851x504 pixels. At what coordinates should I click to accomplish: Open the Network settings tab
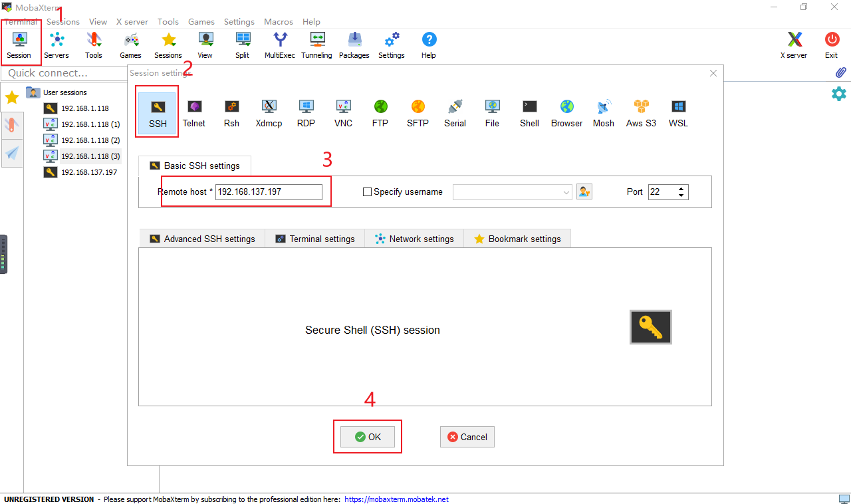[x=414, y=239]
